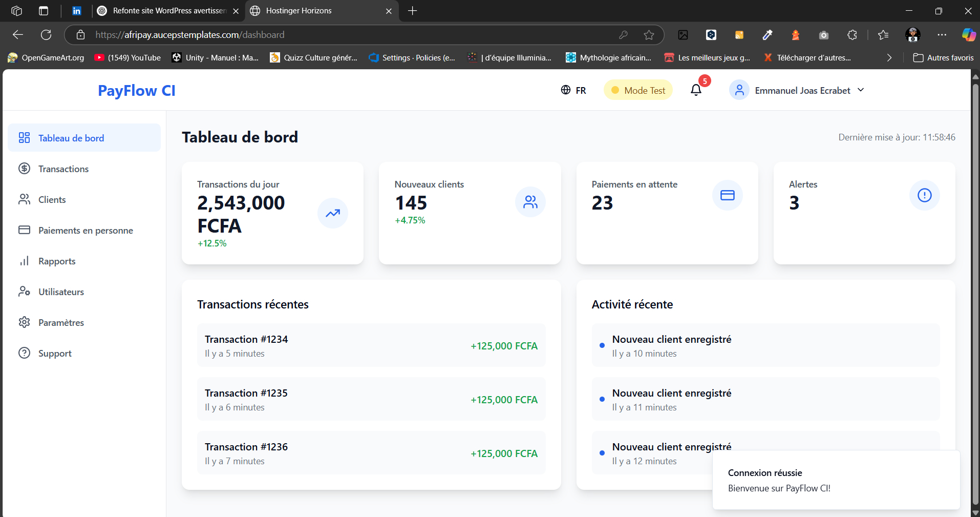Click the password key icon in address bar
Image resolution: width=980 pixels, height=517 pixels.
click(x=623, y=35)
